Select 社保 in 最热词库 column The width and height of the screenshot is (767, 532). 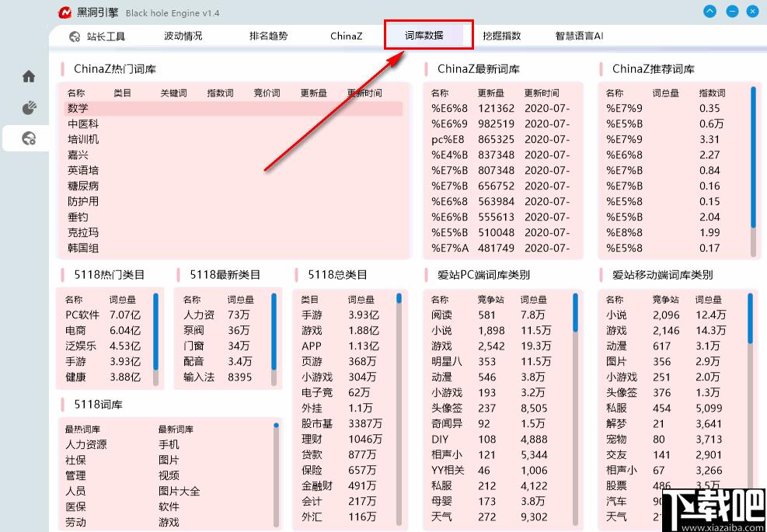click(75, 460)
